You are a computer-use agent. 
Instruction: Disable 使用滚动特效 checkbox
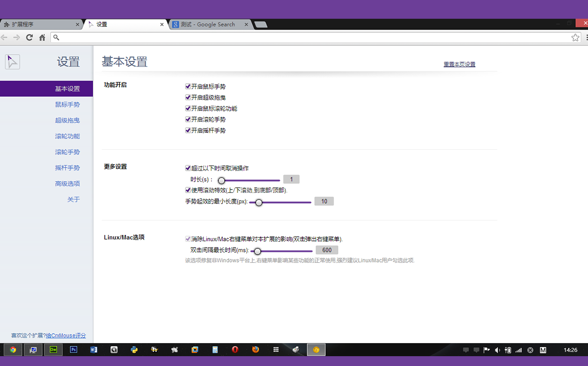tap(188, 190)
